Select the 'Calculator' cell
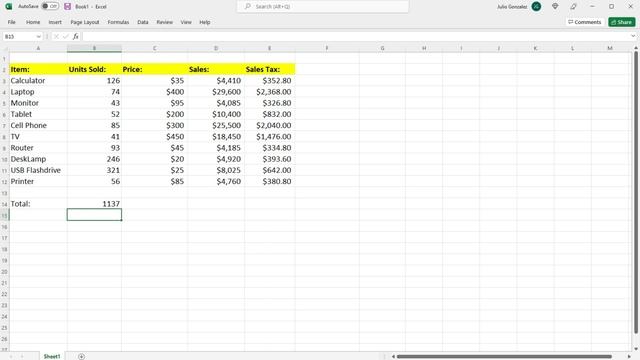The width and height of the screenshot is (640, 360). tap(38, 81)
